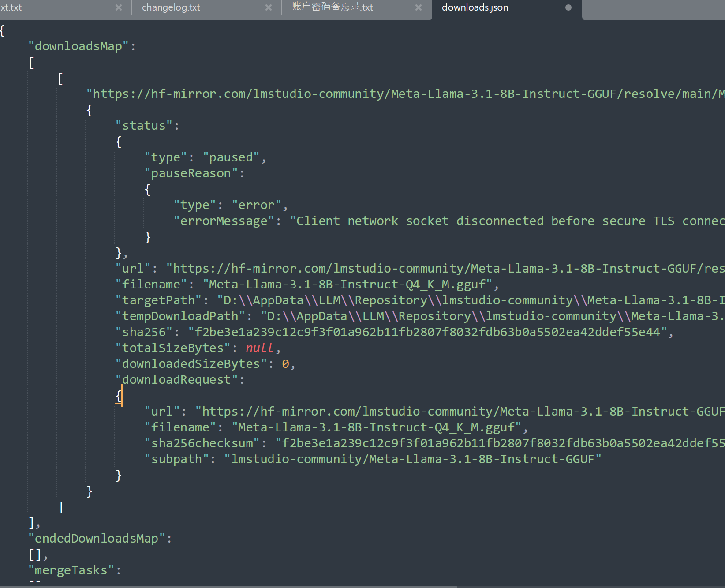Click the filename value under downloadRequest
The height and width of the screenshot is (588, 725).
[x=377, y=427]
